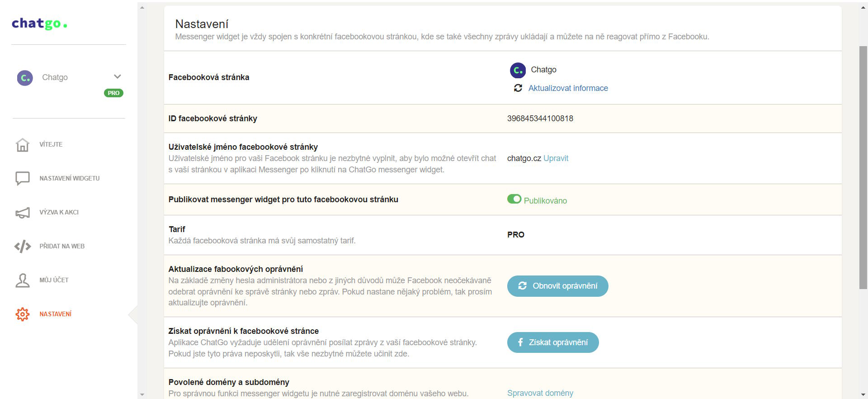Viewport: 868px width, 399px height.
Task: Open the Výzva k akci megaphone icon
Action: [23, 212]
